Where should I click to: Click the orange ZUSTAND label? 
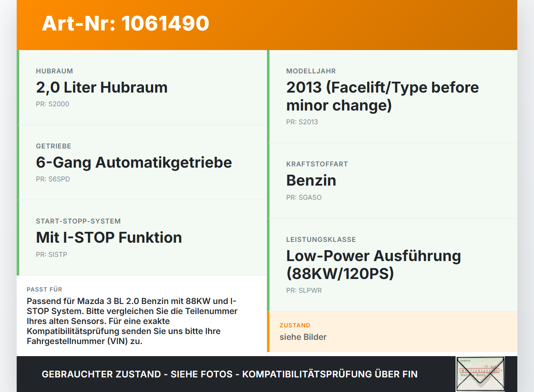click(x=295, y=325)
